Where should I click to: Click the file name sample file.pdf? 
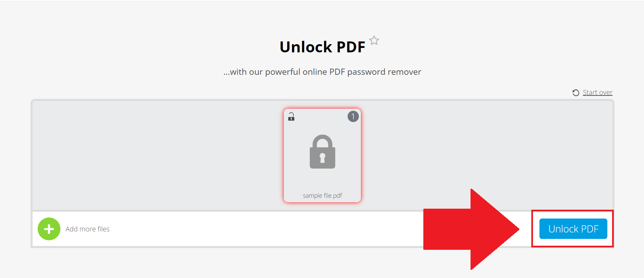(322, 195)
